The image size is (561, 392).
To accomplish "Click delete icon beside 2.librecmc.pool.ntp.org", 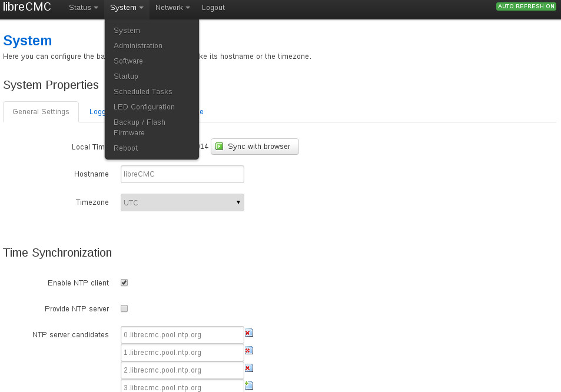I will pos(248,368).
